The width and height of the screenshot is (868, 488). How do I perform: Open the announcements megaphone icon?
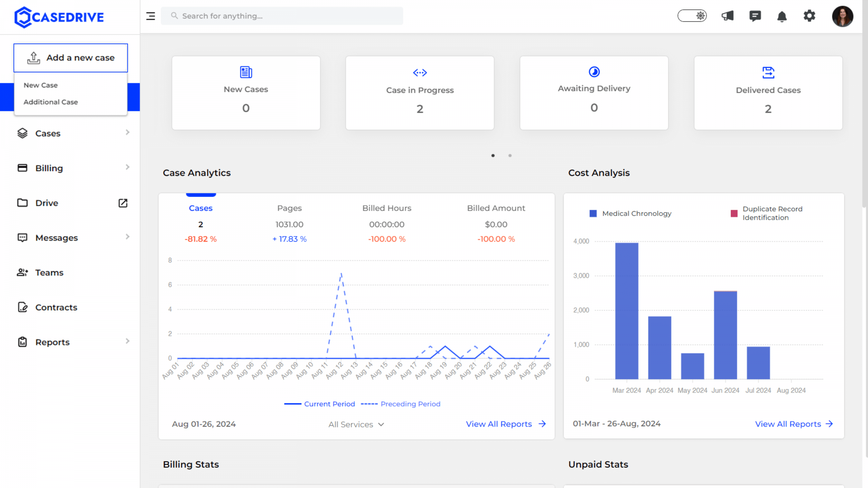pos(728,16)
